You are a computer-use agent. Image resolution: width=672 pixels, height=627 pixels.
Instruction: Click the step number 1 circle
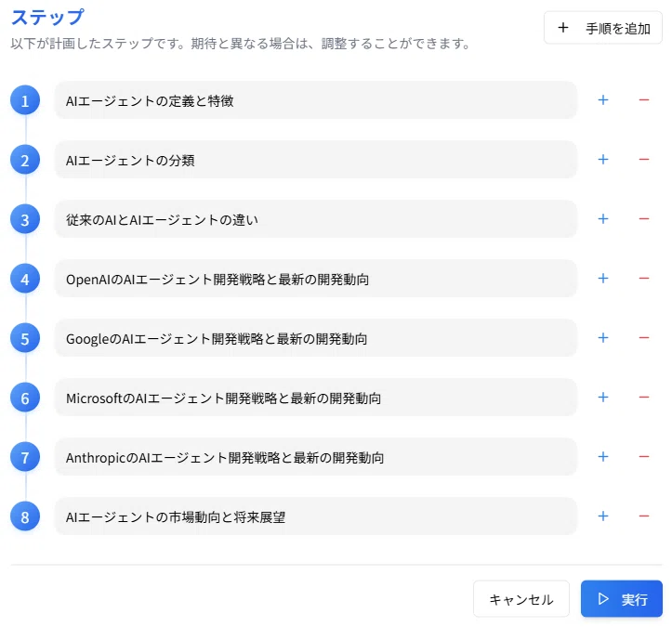pyautogui.click(x=25, y=100)
